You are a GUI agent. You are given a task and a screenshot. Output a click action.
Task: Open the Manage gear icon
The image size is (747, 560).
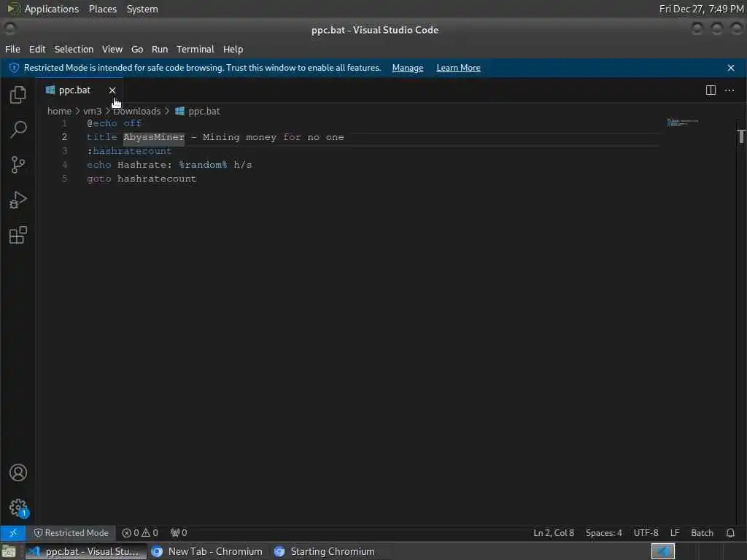(x=18, y=507)
